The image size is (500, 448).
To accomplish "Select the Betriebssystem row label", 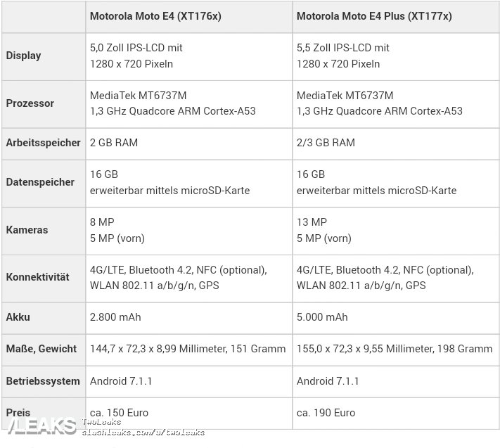I will click(x=43, y=381).
